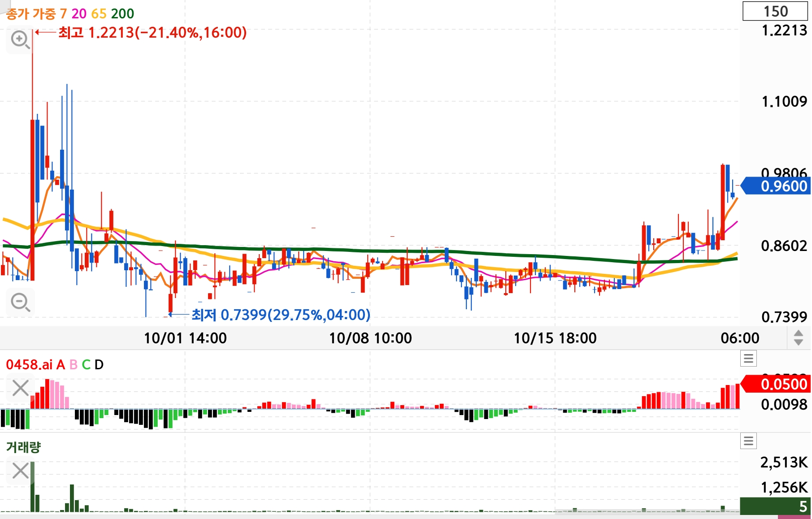
Task: Edit the candle count field showing 150
Action: [x=775, y=11]
